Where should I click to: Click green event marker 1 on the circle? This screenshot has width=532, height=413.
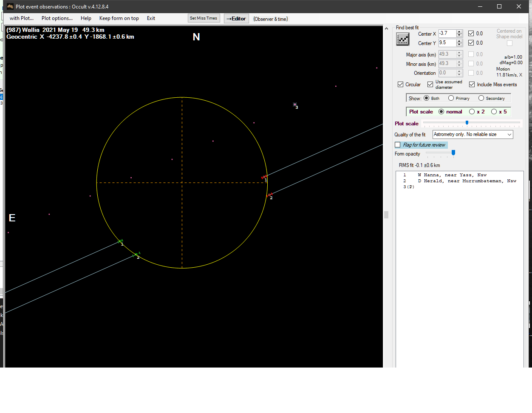pos(120,241)
